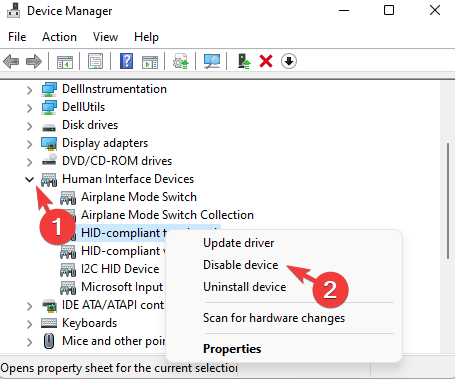455x379 pixels.
Task: Choose Update driver from context menu
Action: coord(239,243)
